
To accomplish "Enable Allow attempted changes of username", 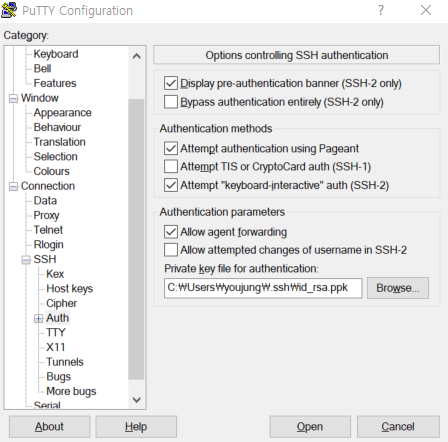I will 171,250.
